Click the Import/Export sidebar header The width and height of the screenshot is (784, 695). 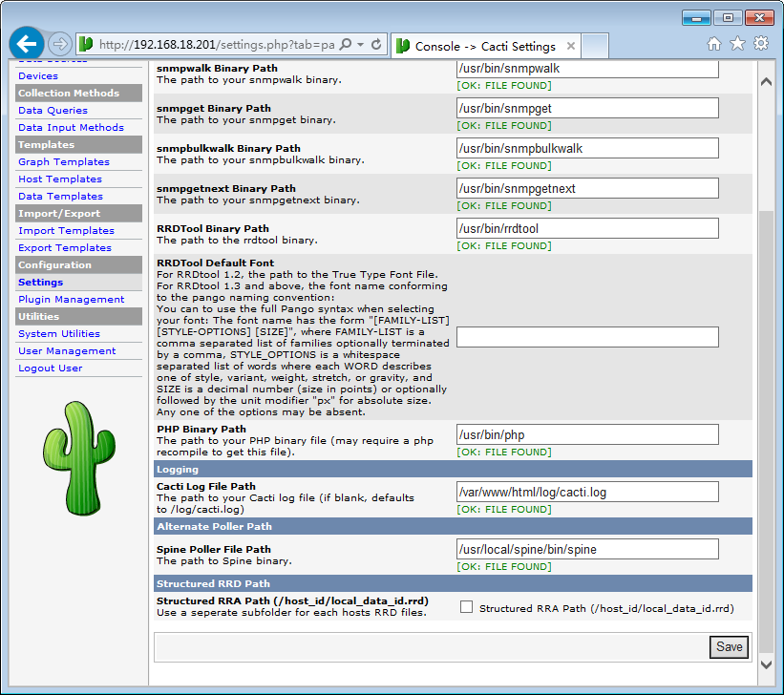(78, 214)
